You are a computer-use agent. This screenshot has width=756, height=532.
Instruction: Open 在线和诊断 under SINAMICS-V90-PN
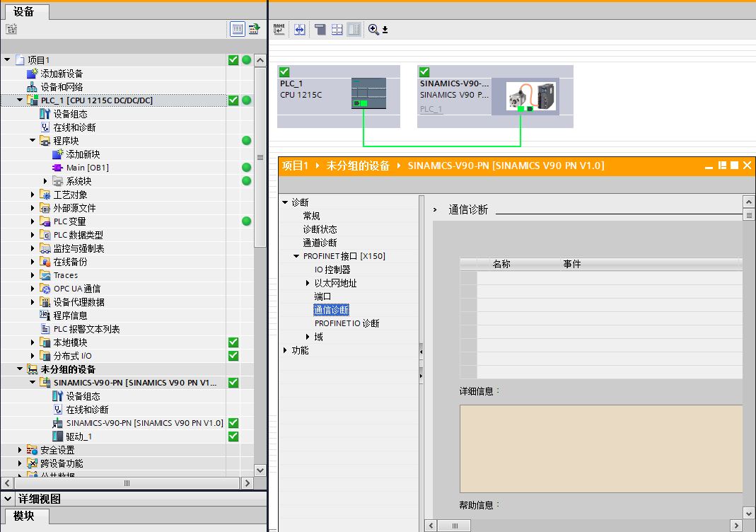coord(87,410)
